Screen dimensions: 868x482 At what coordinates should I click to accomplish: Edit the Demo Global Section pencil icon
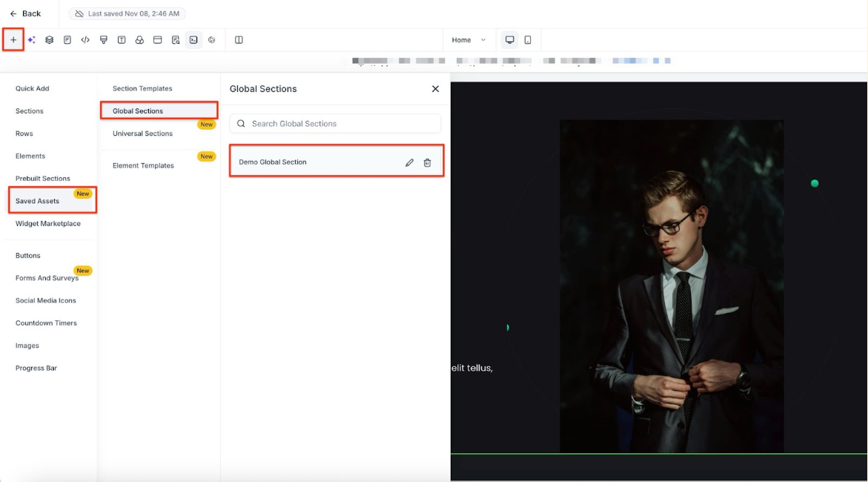pyautogui.click(x=409, y=162)
